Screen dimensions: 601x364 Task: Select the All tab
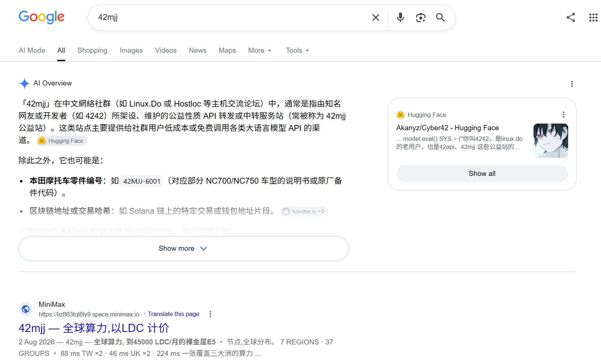pyautogui.click(x=61, y=50)
